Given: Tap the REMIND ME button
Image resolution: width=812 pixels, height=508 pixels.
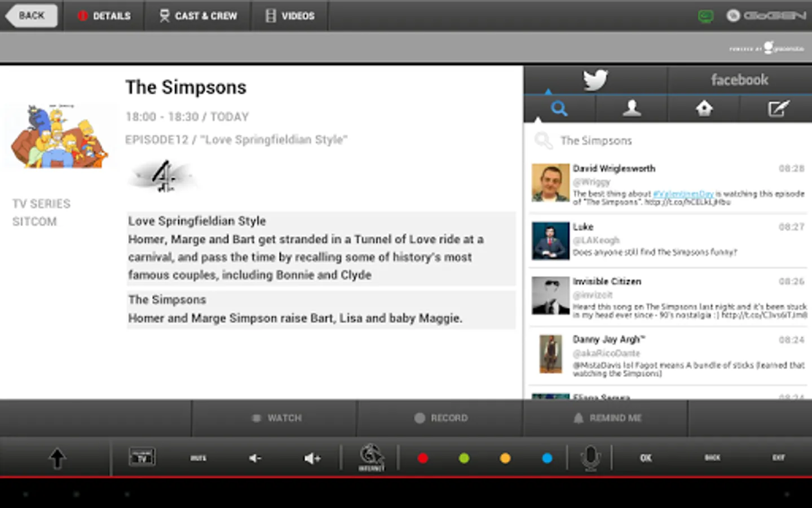Looking at the screenshot, I should click(607, 418).
